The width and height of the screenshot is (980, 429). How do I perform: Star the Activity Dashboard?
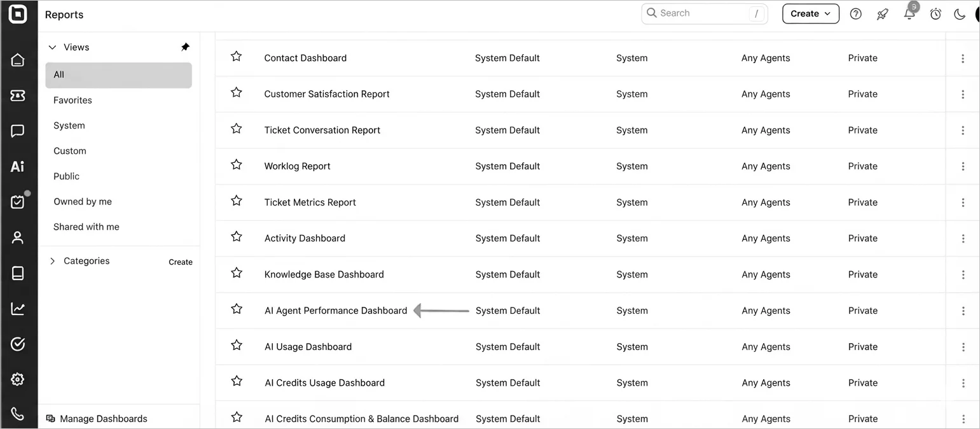237,237
